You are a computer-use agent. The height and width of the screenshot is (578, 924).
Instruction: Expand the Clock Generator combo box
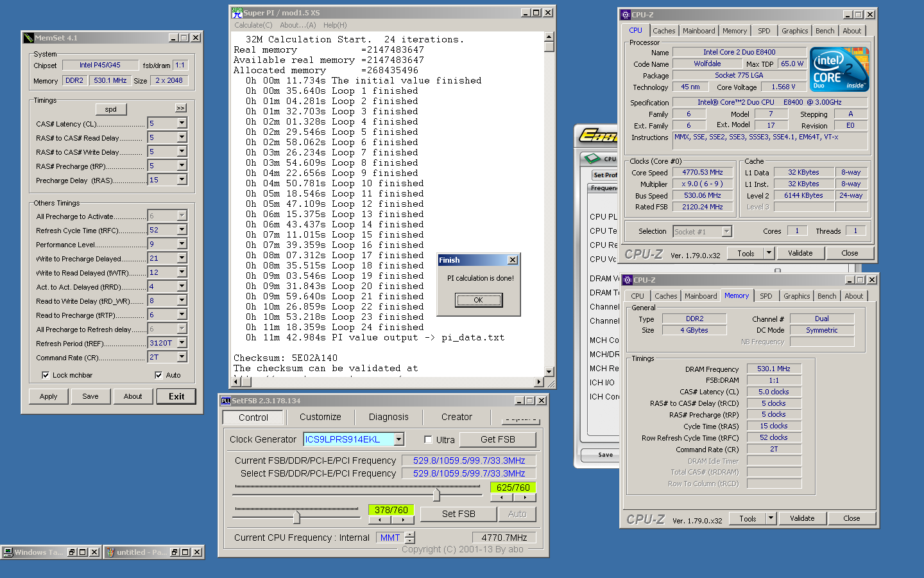tap(398, 439)
